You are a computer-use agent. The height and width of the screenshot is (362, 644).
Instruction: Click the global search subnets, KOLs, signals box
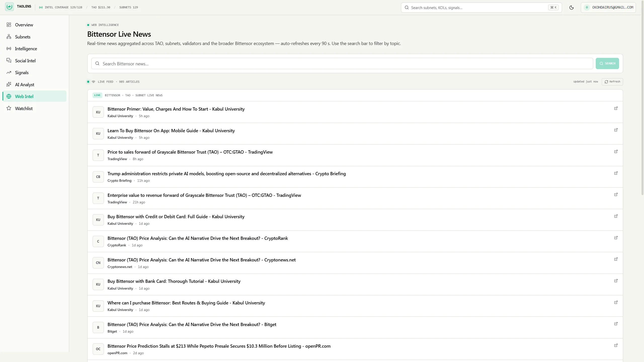pyautogui.click(x=481, y=8)
